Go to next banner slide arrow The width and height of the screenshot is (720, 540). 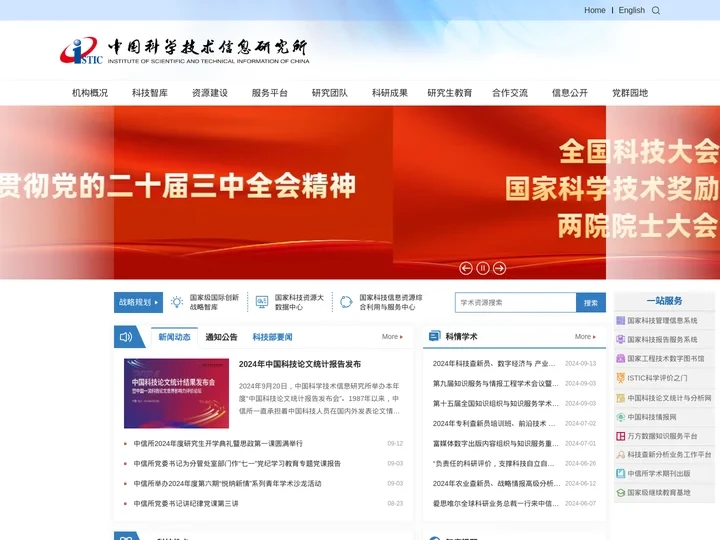(500, 268)
